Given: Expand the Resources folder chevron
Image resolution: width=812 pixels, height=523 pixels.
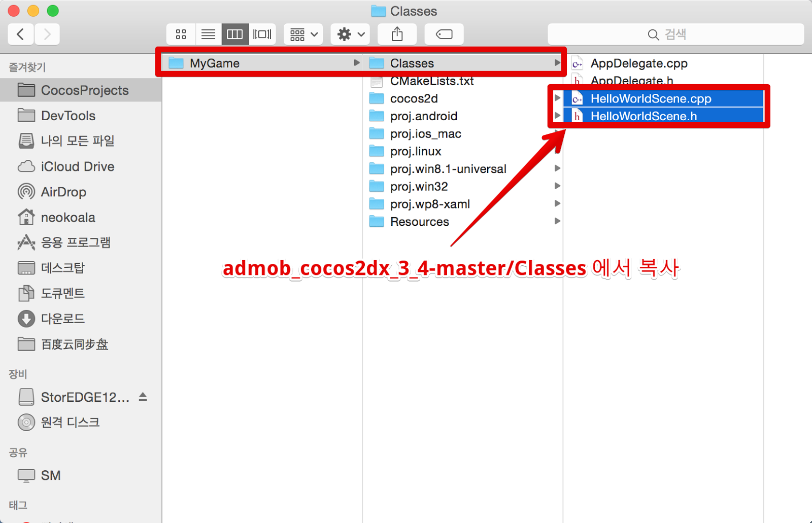Looking at the screenshot, I should click(x=557, y=221).
